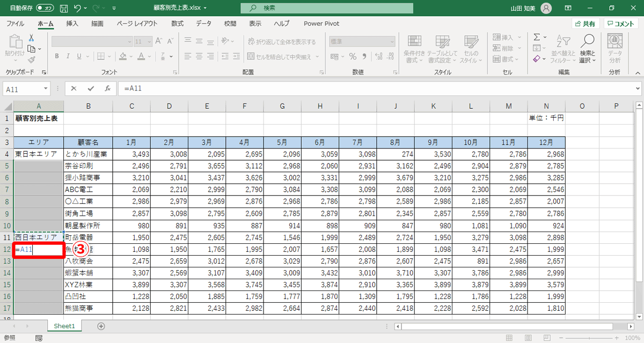Click the decrease font size icon
The width and height of the screenshot is (644, 343).
coord(171,41)
